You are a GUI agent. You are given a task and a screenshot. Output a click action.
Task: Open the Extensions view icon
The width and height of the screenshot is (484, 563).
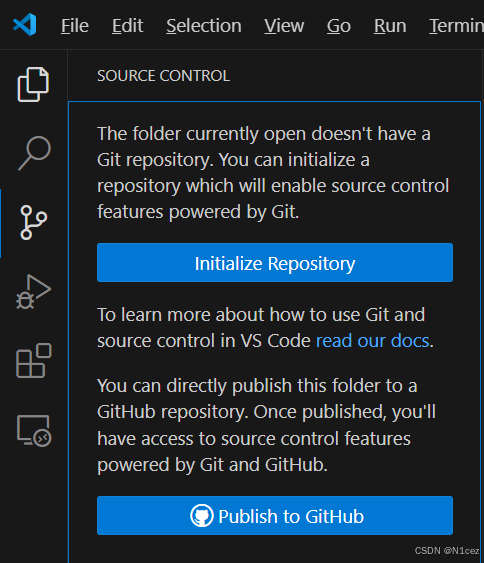(34, 360)
